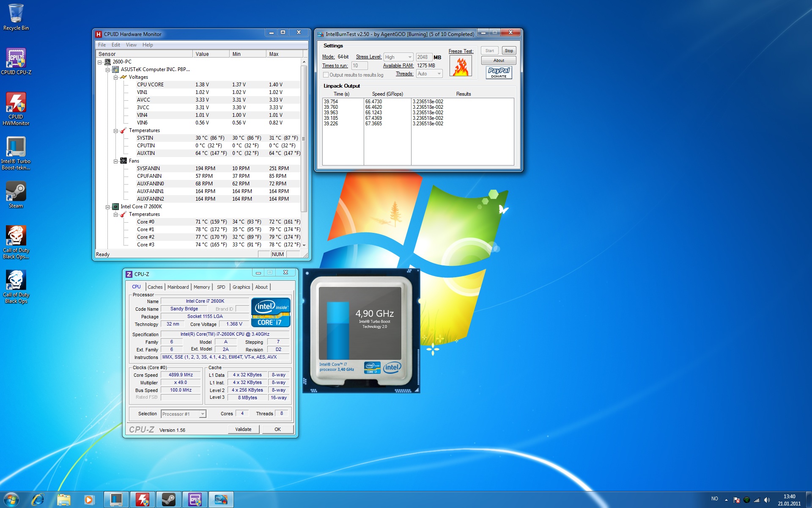
Task: Click the Times to run input field
Action: pyautogui.click(x=359, y=66)
